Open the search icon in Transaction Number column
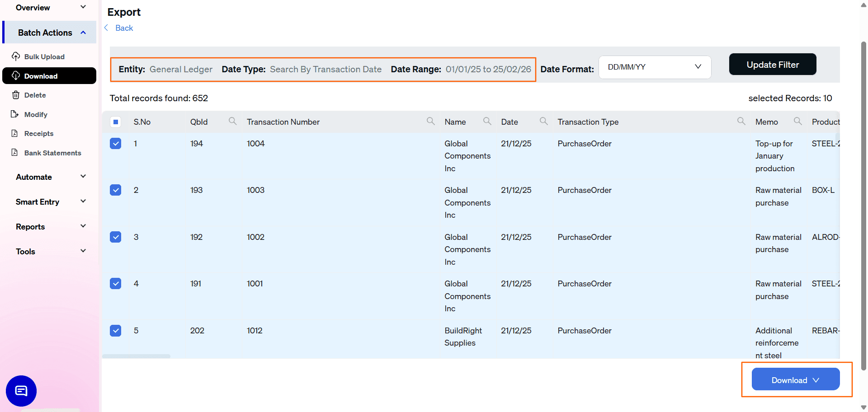The width and height of the screenshot is (868, 412). [x=430, y=121]
